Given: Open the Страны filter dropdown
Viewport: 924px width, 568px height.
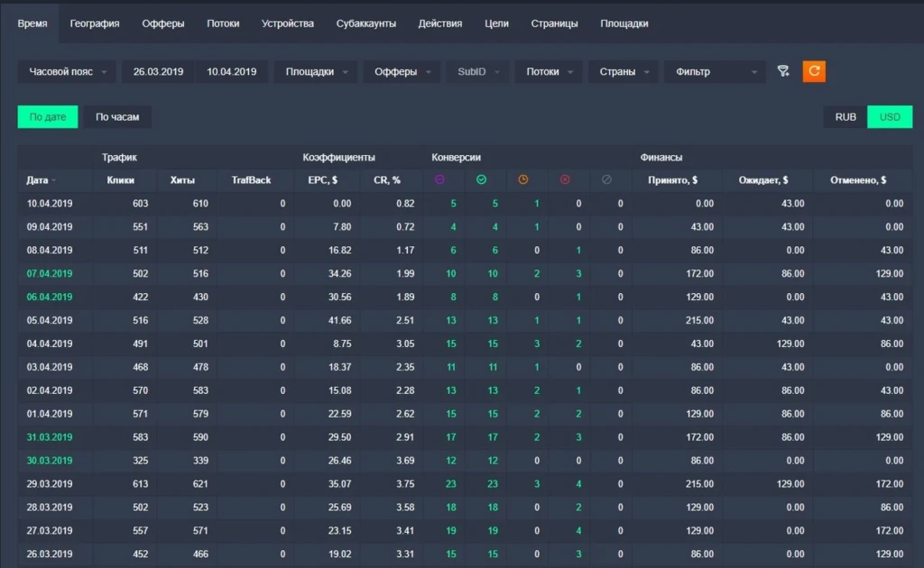Looking at the screenshot, I should click(x=624, y=71).
